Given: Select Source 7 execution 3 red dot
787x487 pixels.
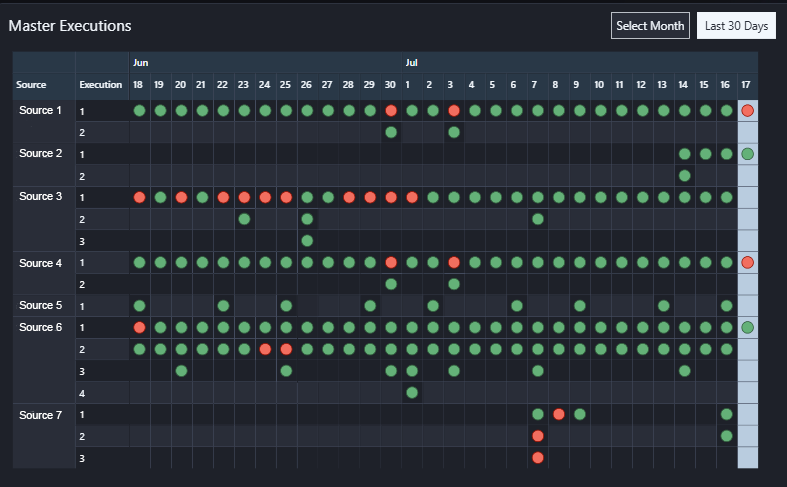Looking at the screenshot, I should pyautogui.click(x=538, y=457).
